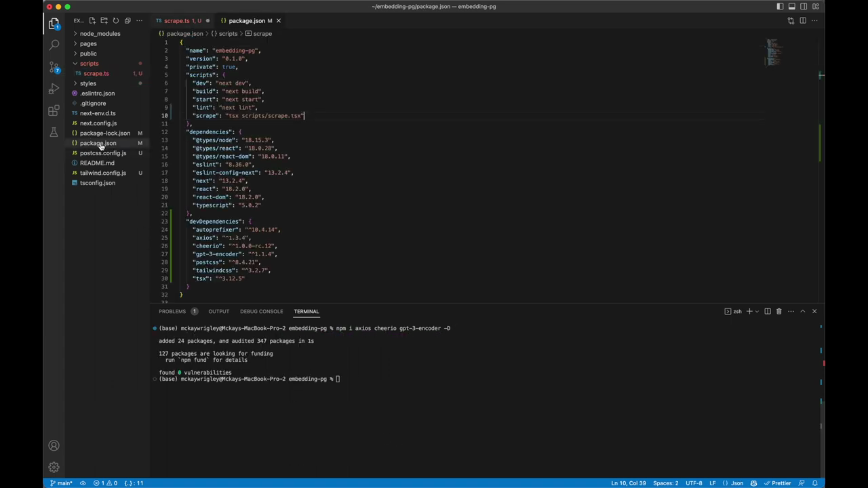Create a new folder in Explorer

104,20
